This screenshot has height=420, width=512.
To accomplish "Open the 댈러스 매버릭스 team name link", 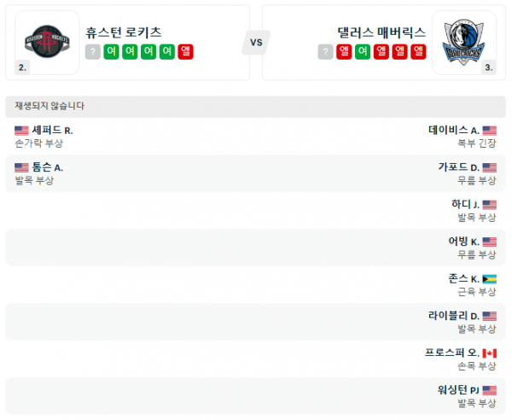I will click(x=381, y=32).
